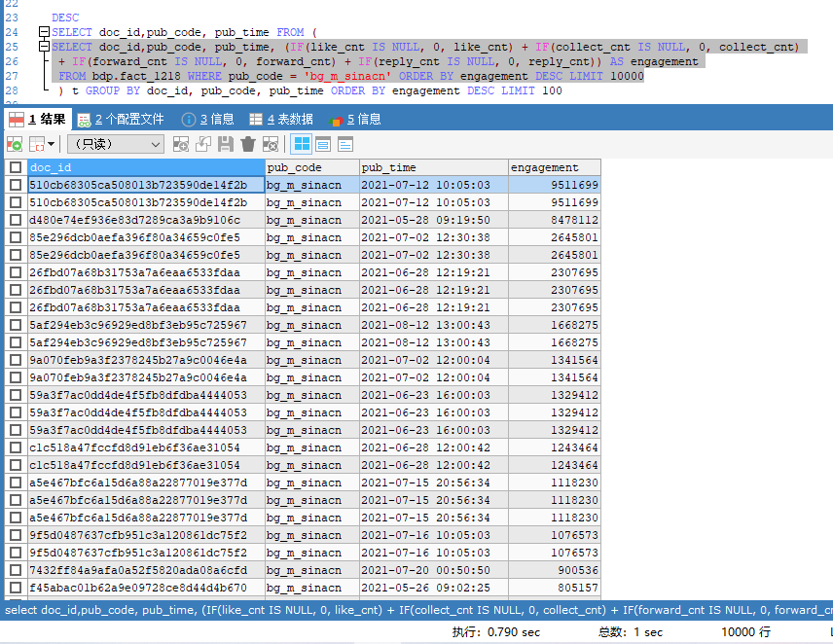This screenshot has width=833, height=644.
Task: Switch to form view mode
Action: tap(322, 144)
